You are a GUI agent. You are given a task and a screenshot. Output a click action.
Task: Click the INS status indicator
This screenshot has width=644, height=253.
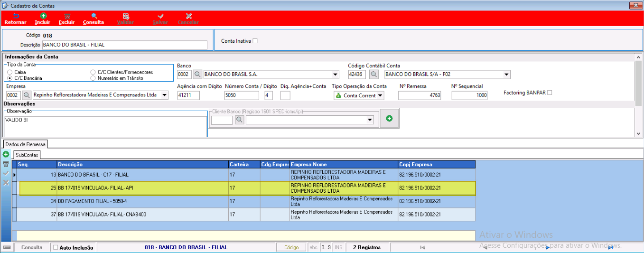(x=338, y=247)
